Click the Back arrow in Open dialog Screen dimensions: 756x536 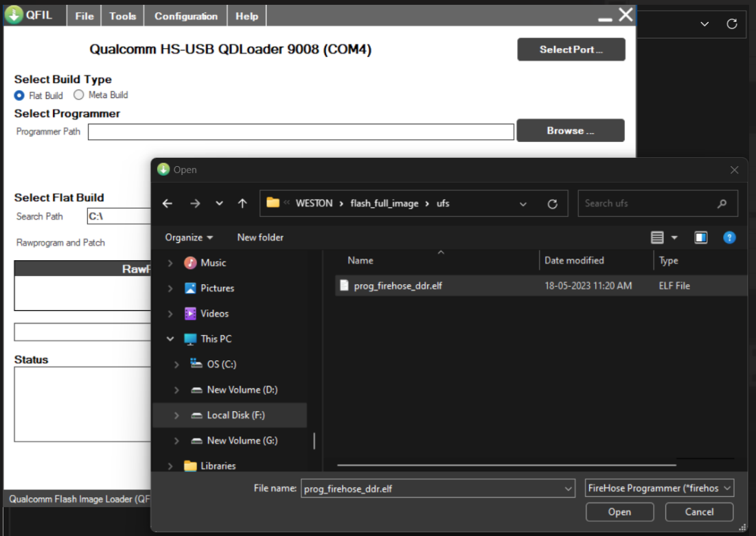tap(168, 204)
